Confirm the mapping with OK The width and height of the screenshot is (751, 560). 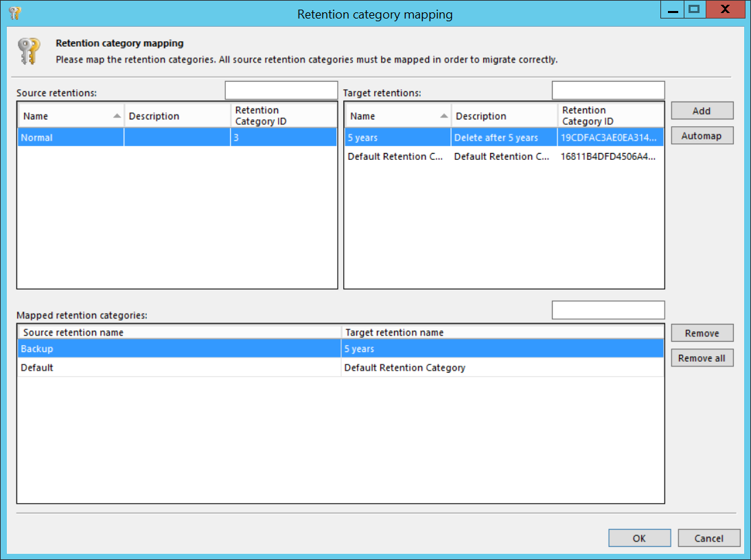coord(639,538)
